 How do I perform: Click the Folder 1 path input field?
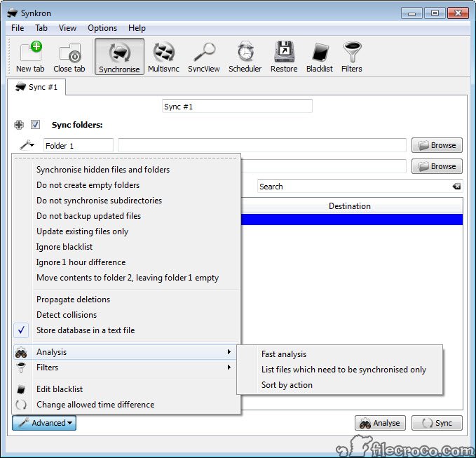(262, 145)
